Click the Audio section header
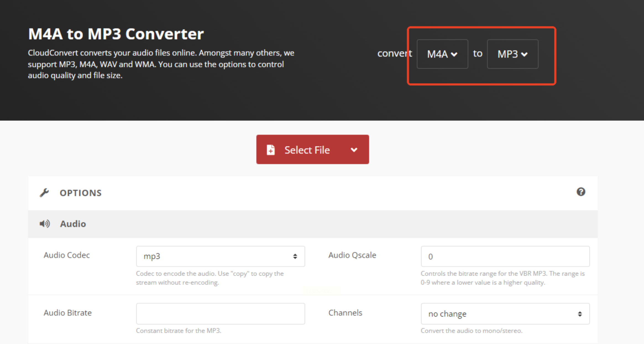Viewport: 644px width, 344px height. pyautogui.click(x=313, y=224)
